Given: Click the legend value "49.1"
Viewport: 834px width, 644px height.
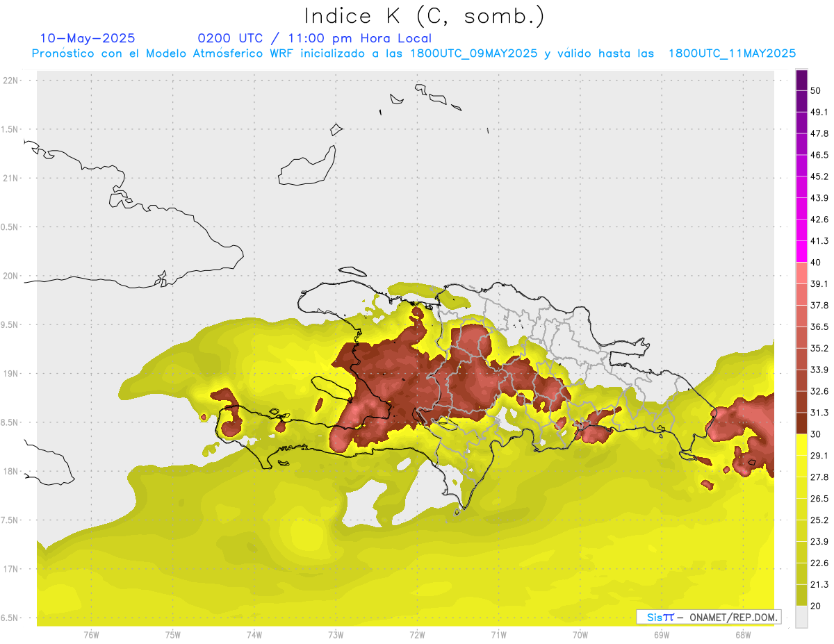Looking at the screenshot, I should click(819, 112).
